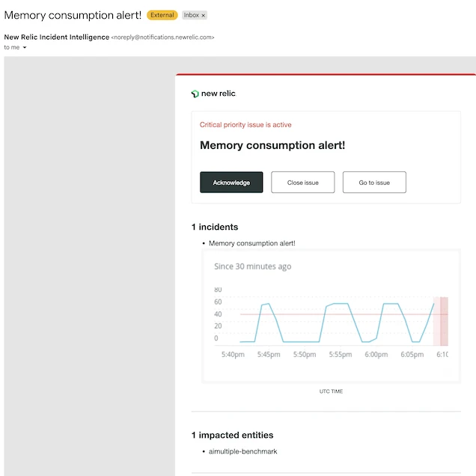Screen dimensions: 476x476
Task: Click the aimultiple-benchmark impacted entity
Action: (x=242, y=451)
